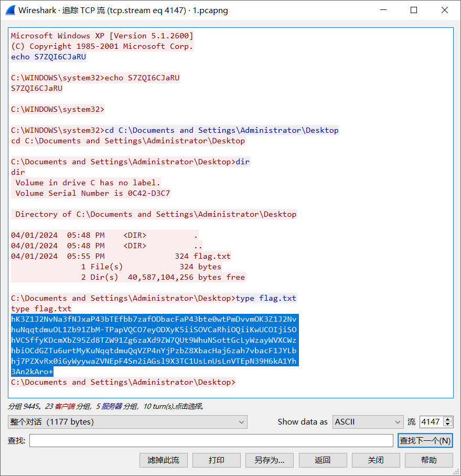
Task: Maximize the Wireshark TCP stream window
Action: pos(414,10)
